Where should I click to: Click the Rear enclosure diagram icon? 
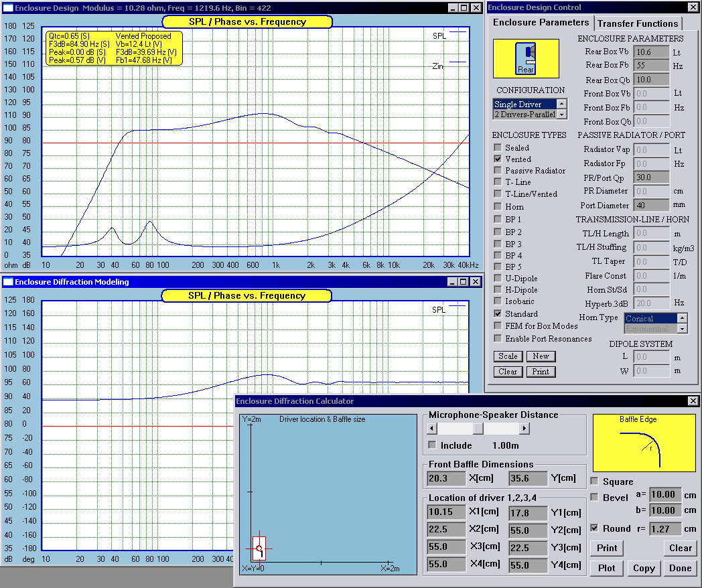coord(526,58)
